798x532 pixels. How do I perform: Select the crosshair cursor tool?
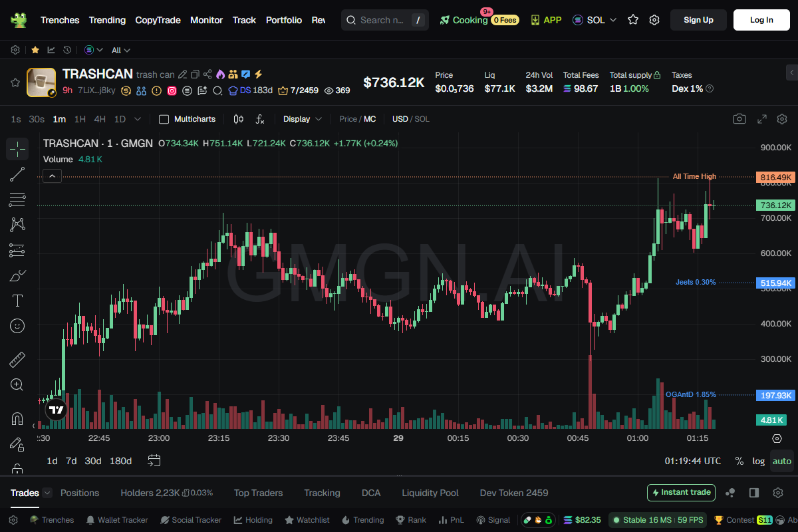17,149
